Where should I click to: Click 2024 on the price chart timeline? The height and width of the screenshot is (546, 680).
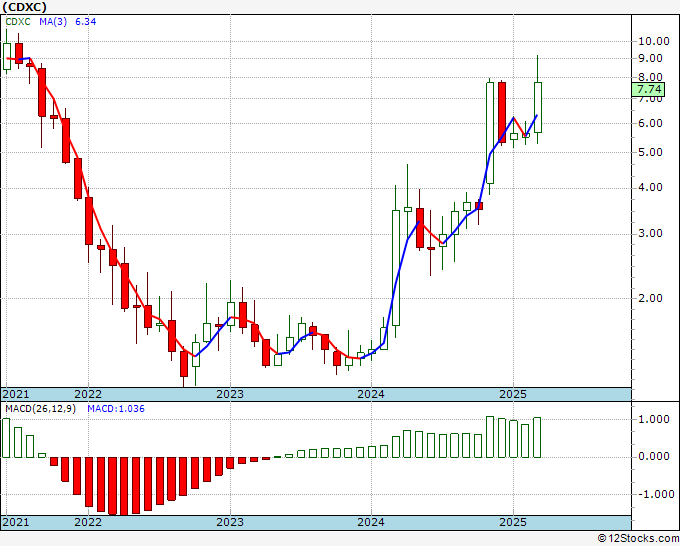pos(371,394)
